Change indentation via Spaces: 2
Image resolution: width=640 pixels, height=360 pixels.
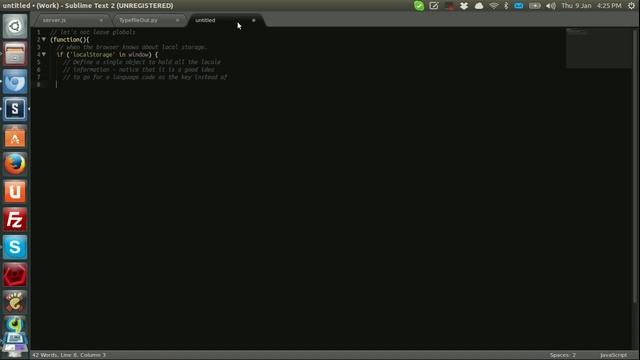(562, 355)
